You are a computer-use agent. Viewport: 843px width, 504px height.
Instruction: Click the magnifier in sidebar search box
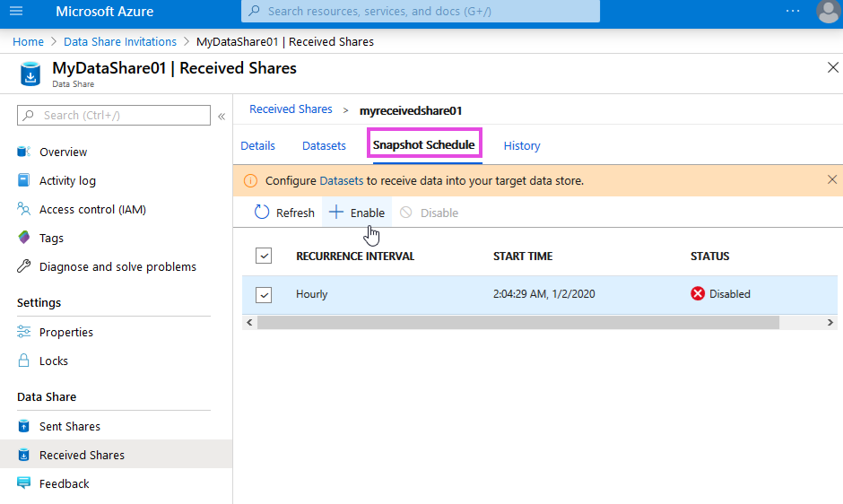pos(29,115)
